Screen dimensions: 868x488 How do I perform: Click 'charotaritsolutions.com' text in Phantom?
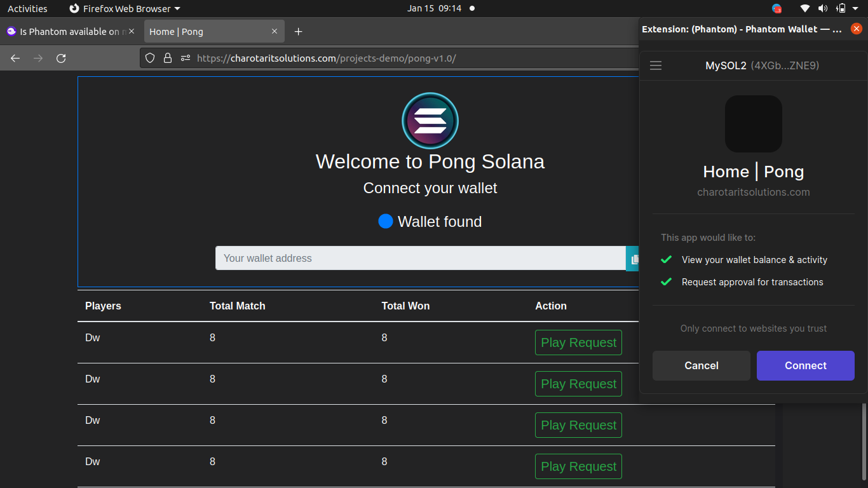click(x=753, y=192)
